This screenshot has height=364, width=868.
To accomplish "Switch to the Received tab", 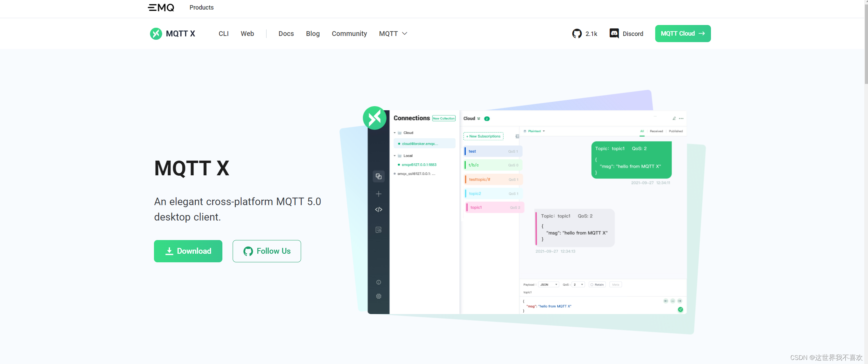I will point(656,131).
